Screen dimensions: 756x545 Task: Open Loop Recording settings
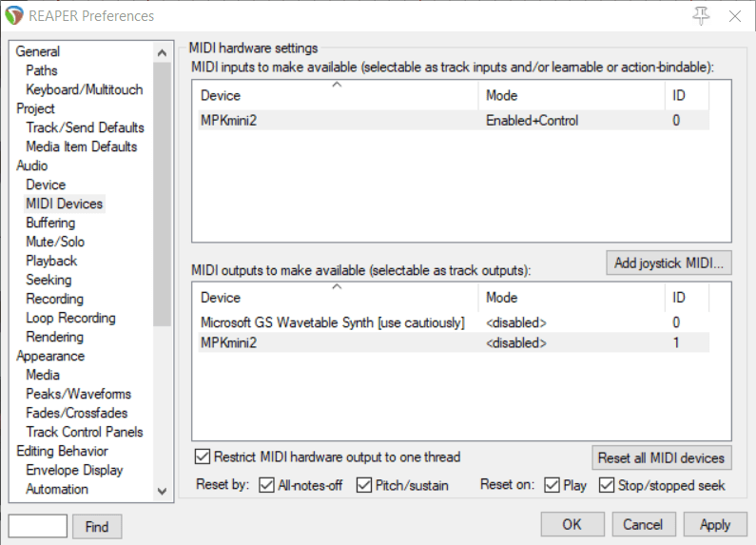click(x=71, y=318)
